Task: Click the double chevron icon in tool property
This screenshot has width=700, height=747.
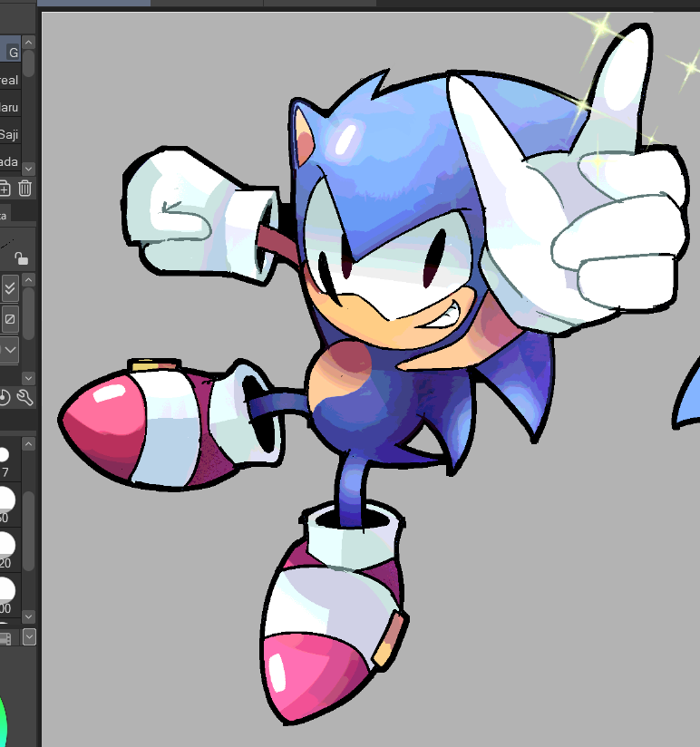Action: click(10, 288)
